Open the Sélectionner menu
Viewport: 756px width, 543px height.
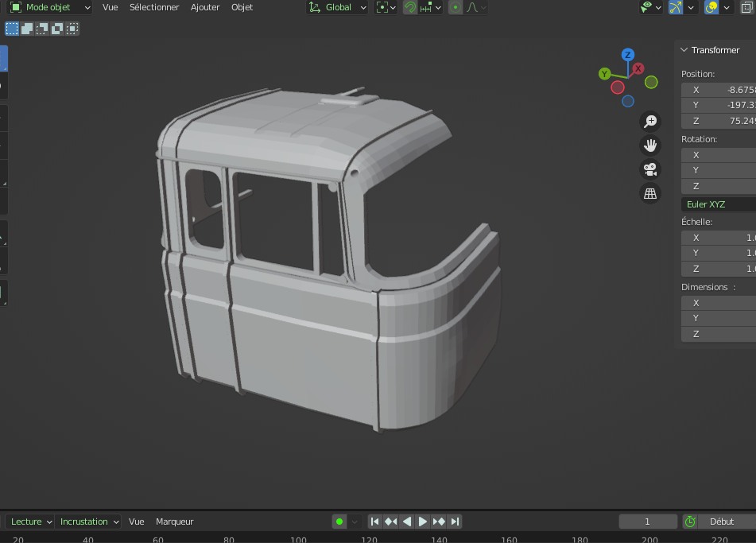pyautogui.click(x=154, y=7)
